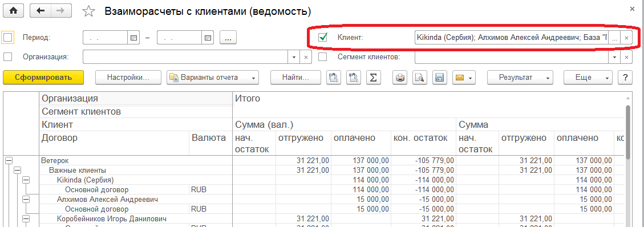Open calendar for period start date
This screenshot has width=644, height=227.
pyautogui.click(x=133, y=38)
